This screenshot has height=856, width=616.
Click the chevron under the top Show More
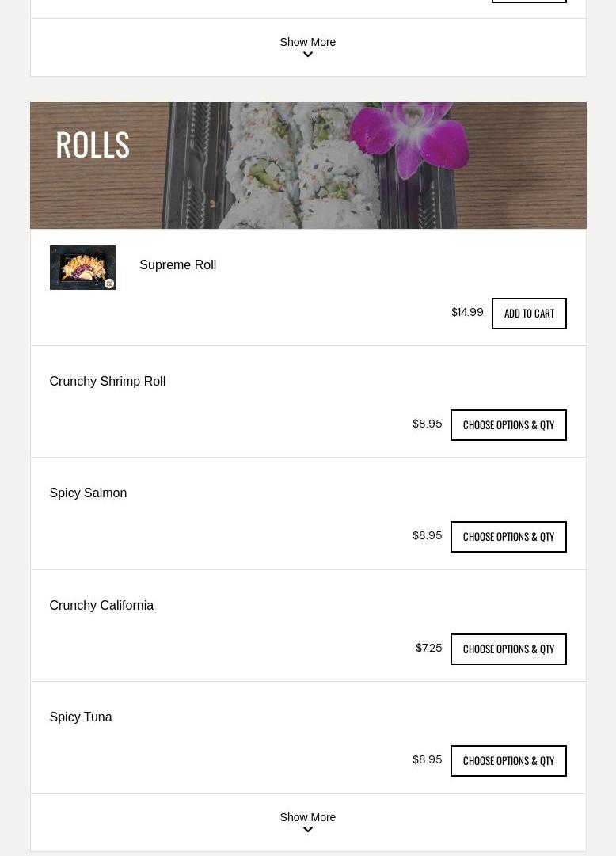(x=308, y=55)
